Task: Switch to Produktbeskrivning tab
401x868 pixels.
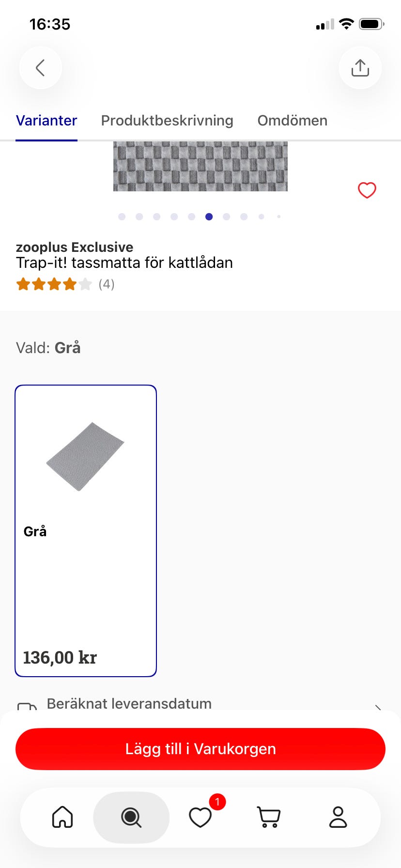Action: [x=167, y=121]
